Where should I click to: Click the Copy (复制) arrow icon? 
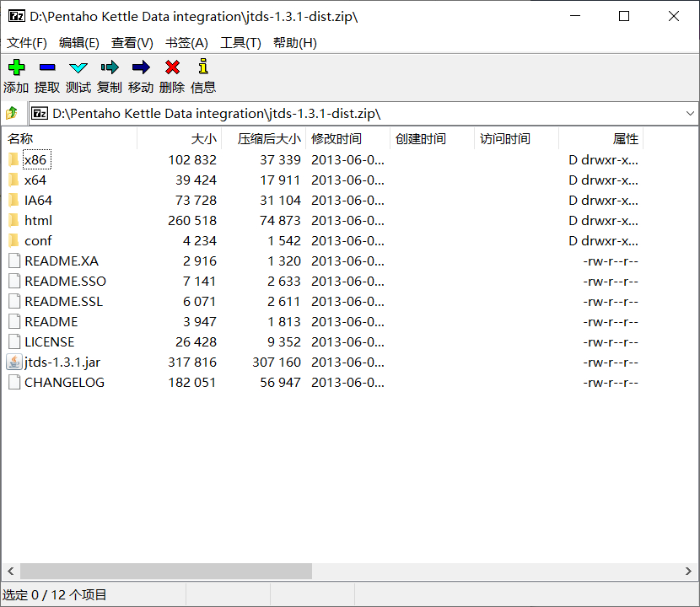(110, 68)
